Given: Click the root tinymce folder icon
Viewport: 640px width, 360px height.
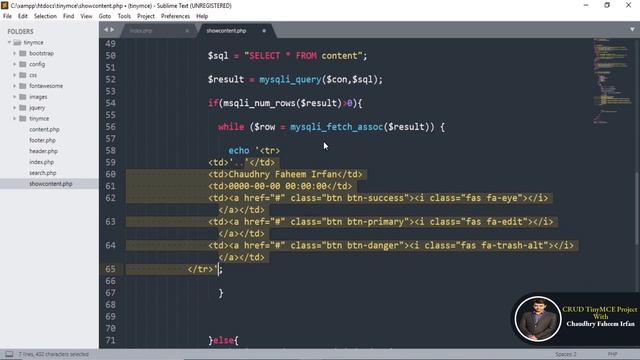Looking at the screenshot, I should pyautogui.click(x=17, y=42).
